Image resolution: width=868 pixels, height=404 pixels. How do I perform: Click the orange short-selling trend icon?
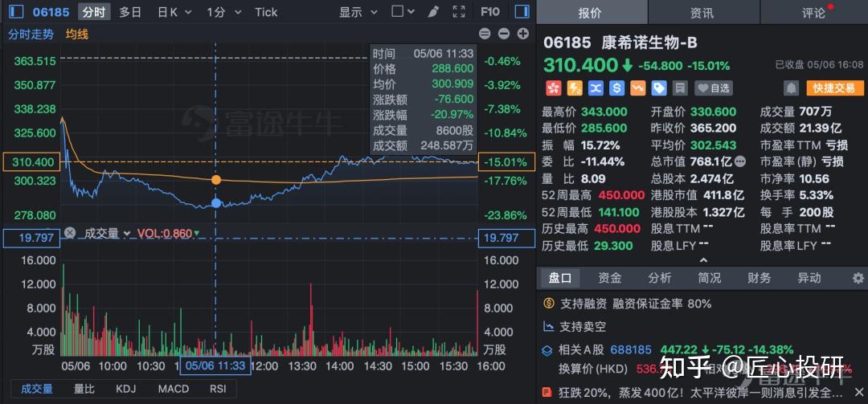(x=637, y=88)
